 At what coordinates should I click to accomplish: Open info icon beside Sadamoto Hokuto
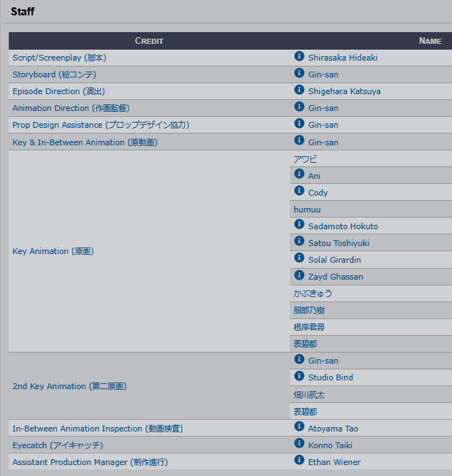[299, 224]
